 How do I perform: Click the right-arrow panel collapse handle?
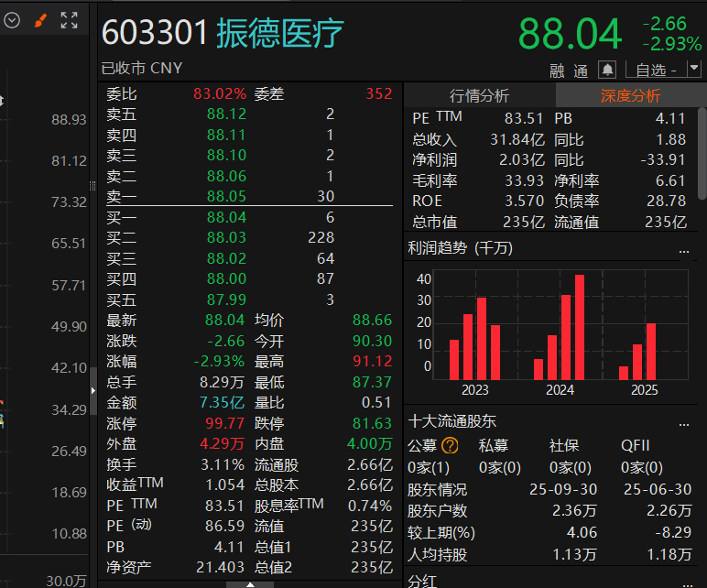(93, 390)
